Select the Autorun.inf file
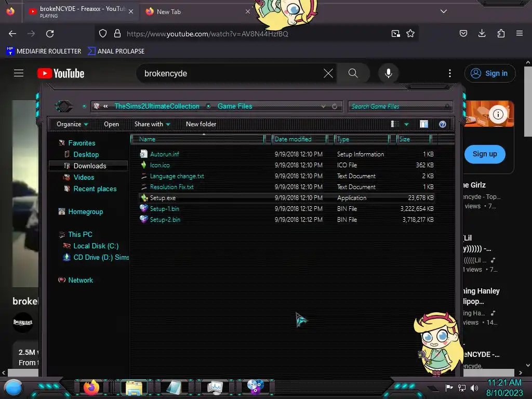 pyautogui.click(x=287, y=154)
